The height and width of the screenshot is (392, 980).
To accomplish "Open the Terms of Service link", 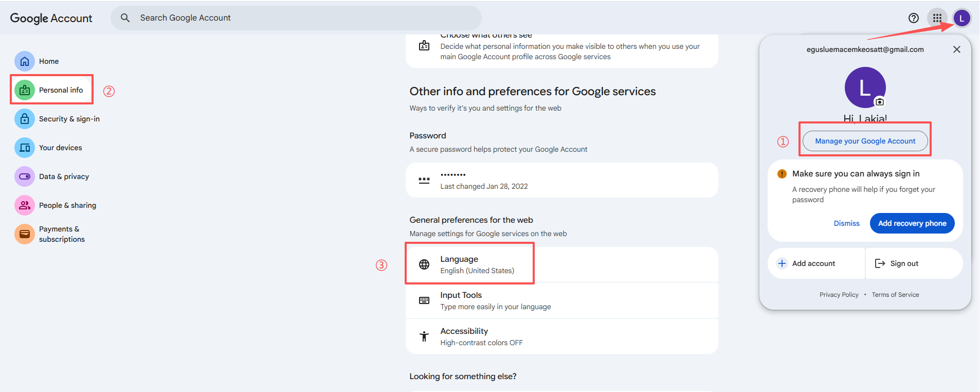I will tap(895, 295).
